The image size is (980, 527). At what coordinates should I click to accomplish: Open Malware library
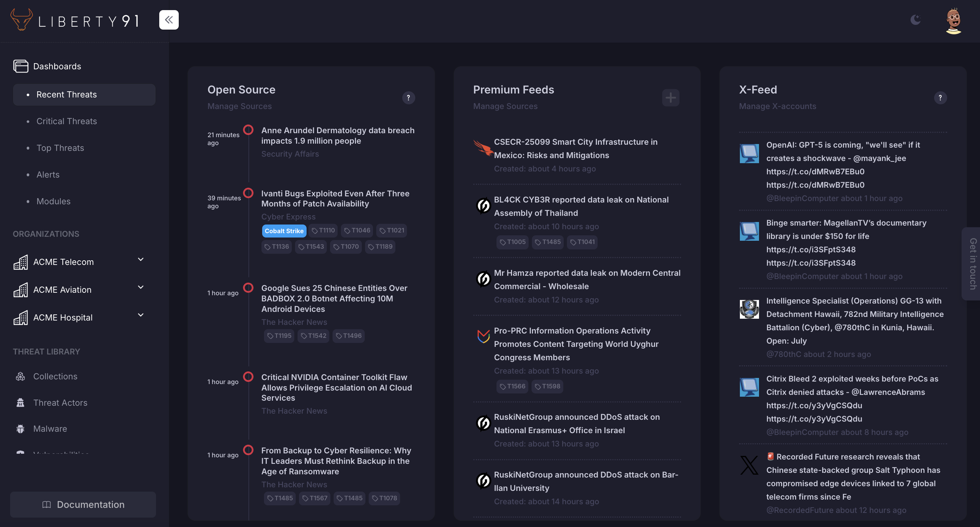pos(50,429)
